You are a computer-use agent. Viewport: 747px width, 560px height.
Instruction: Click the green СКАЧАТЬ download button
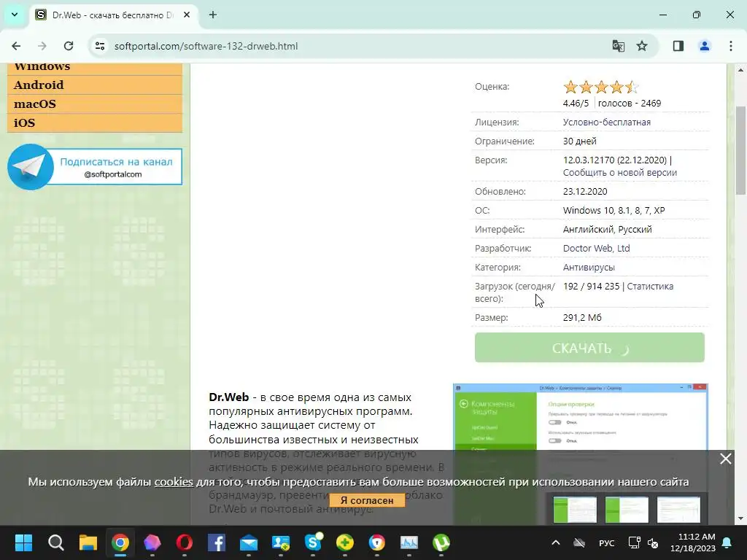tap(589, 348)
